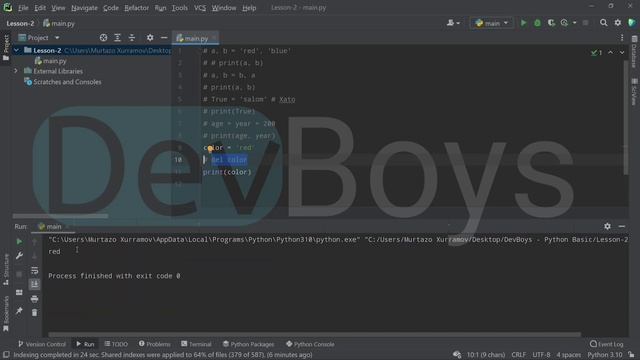The height and width of the screenshot is (360, 640).
Task: Toggle tool window quick access icon
Action: point(6,355)
